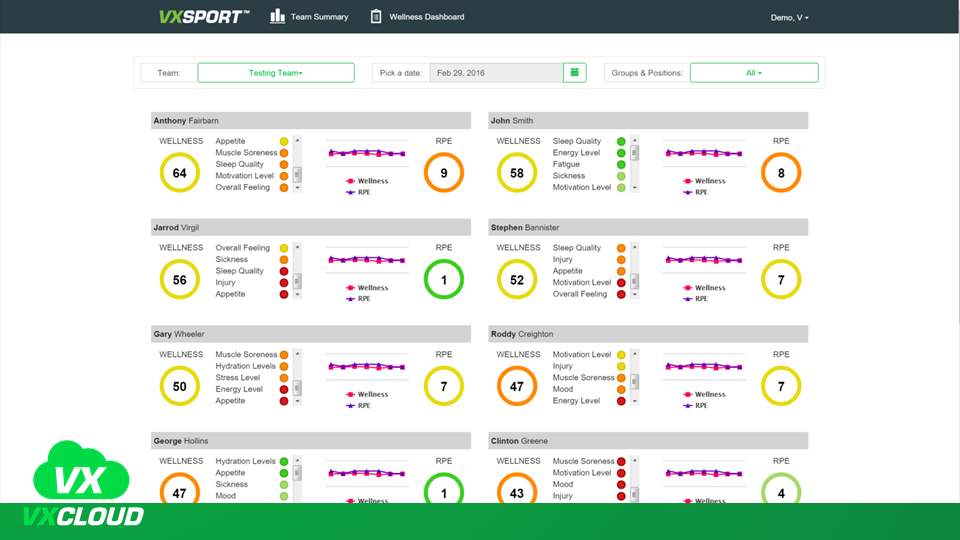960x540 pixels.
Task: Open the green calendar date picker icon
Action: 574,72
